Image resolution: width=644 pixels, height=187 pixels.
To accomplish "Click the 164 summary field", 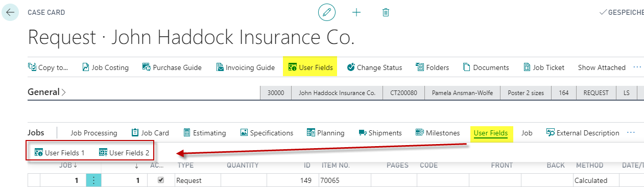I will tap(564, 93).
